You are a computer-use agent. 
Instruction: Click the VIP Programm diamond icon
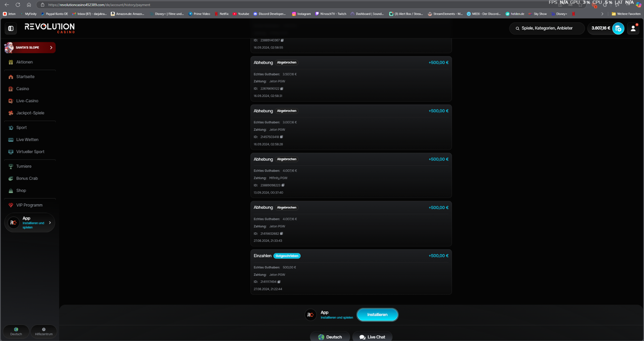[x=11, y=205]
